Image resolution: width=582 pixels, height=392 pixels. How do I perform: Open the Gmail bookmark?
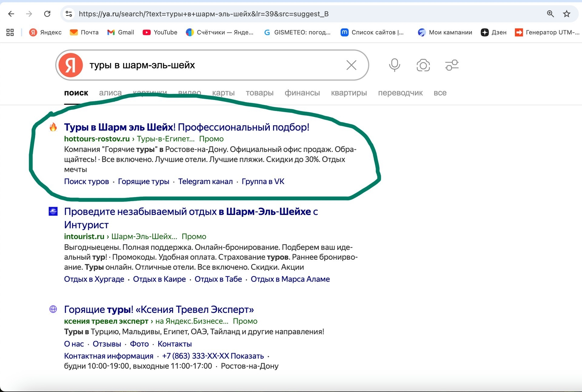pos(121,32)
